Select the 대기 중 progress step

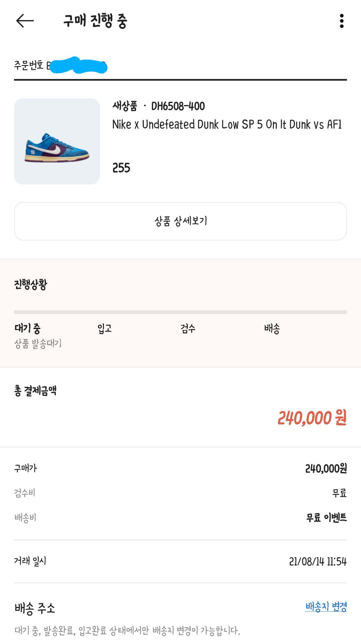[x=27, y=328]
